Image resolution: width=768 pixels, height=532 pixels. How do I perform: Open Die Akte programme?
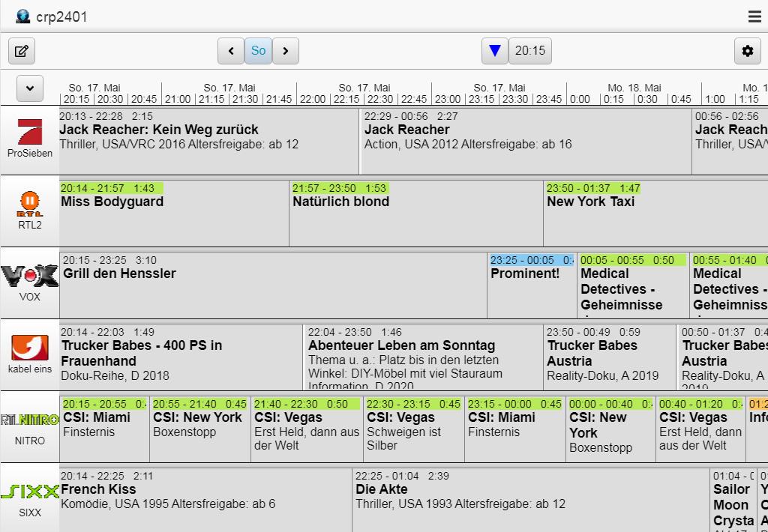click(531, 501)
